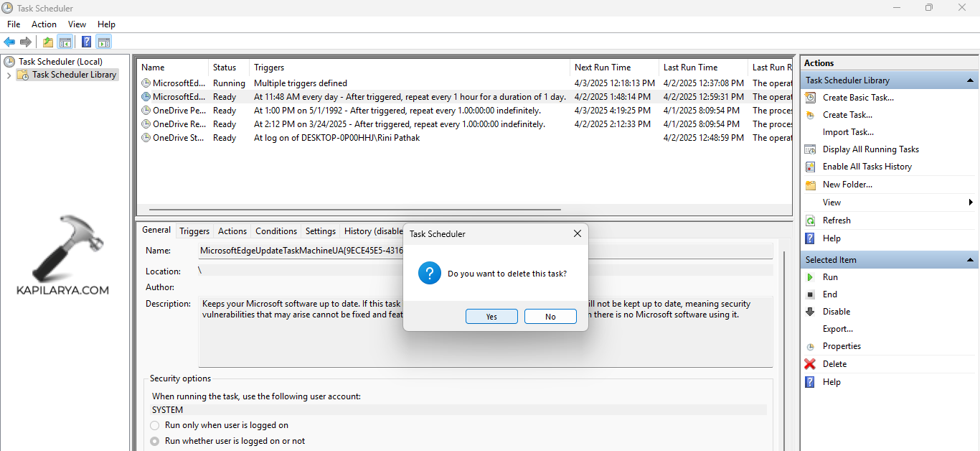
Task: Collapse the Selected Item section
Action: [970, 260]
